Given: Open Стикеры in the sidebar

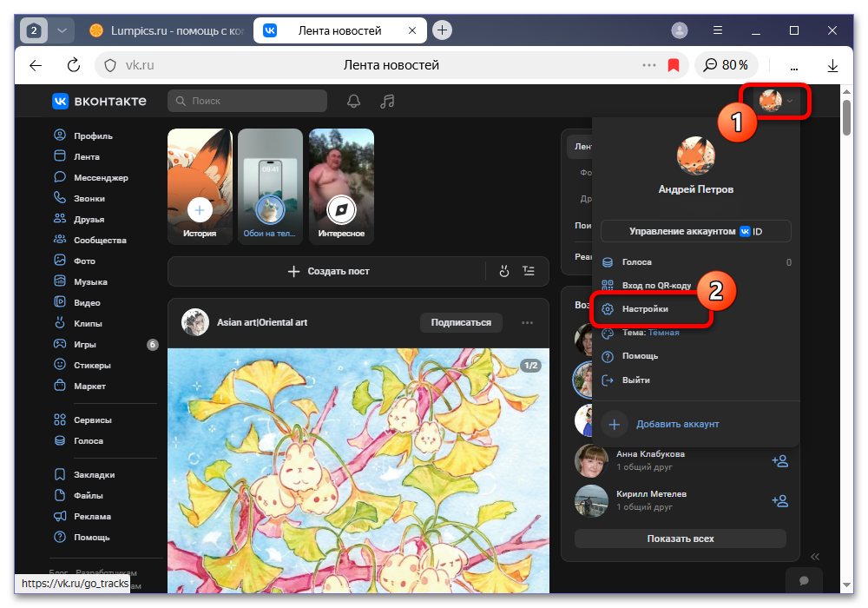Looking at the screenshot, I should pos(82,365).
